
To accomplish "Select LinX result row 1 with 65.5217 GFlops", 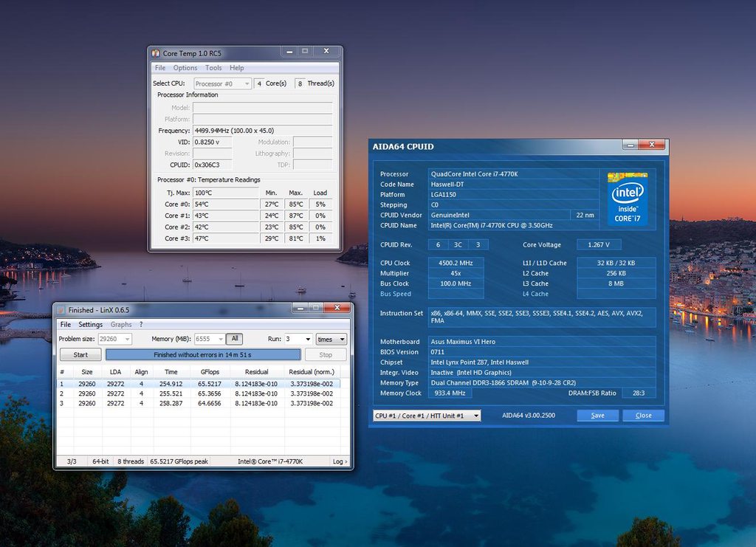I will click(199, 384).
